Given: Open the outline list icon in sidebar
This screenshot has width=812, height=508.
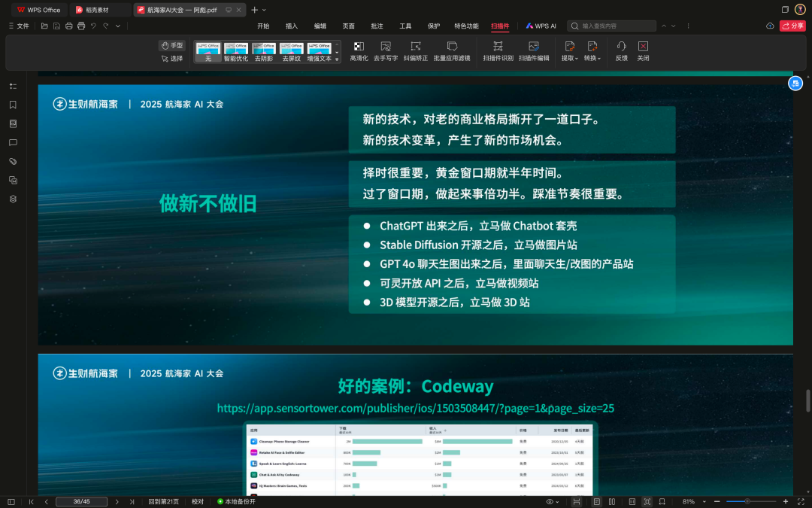Looking at the screenshot, I should click(x=13, y=86).
